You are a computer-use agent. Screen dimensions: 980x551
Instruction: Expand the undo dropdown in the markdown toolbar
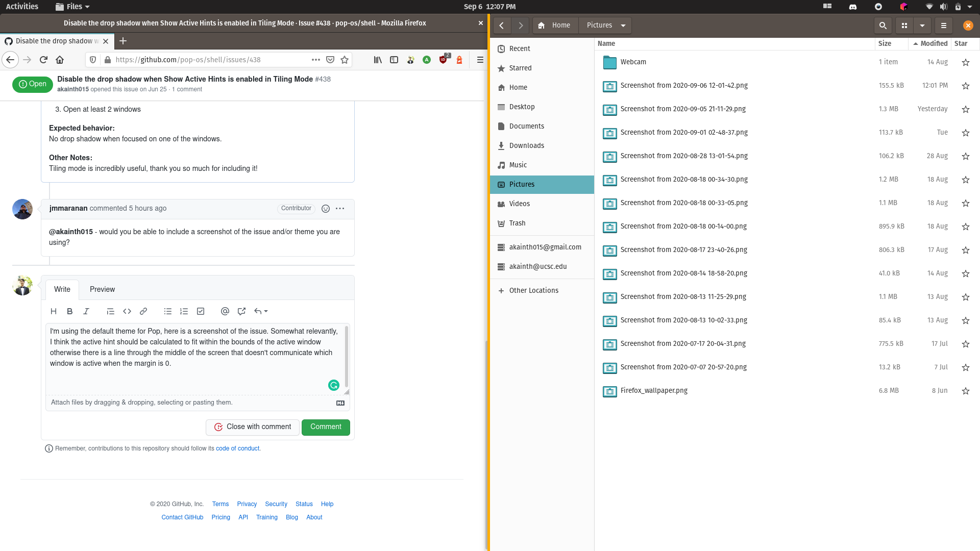[264, 311]
